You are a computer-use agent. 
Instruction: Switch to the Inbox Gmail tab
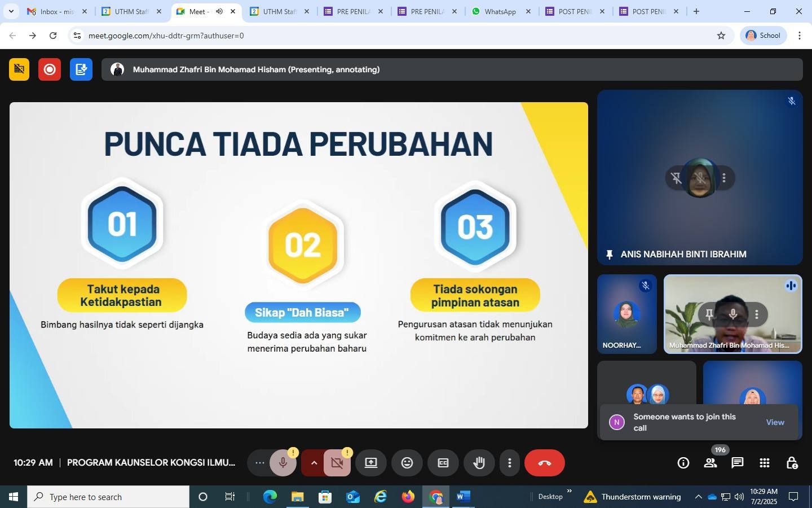(56, 11)
